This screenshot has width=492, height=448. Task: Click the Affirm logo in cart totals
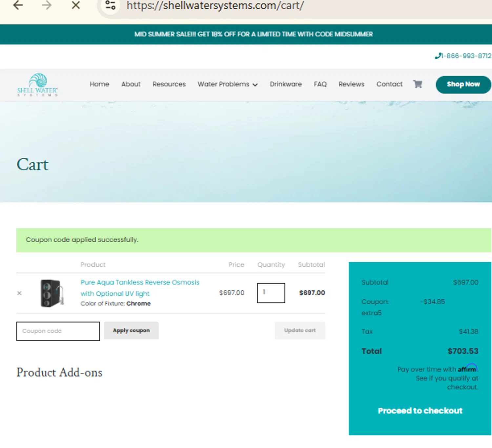(x=468, y=368)
